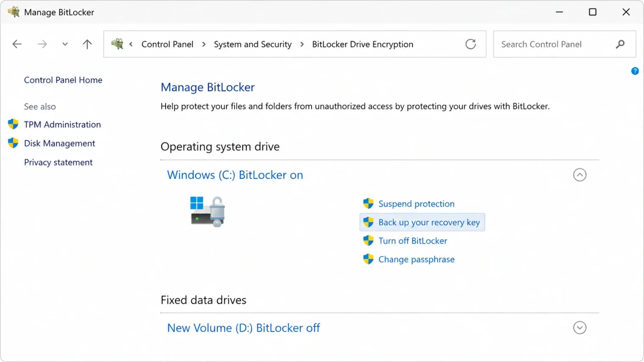Expand the New Volume (D:) drive section
Image resolution: width=644 pixels, height=362 pixels.
pos(580,328)
